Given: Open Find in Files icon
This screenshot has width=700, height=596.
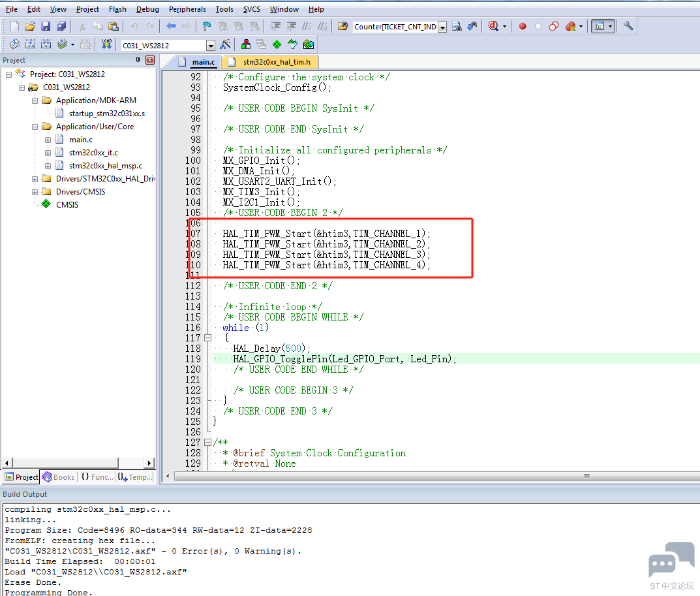Looking at the screenshot, I should point(343,26).
